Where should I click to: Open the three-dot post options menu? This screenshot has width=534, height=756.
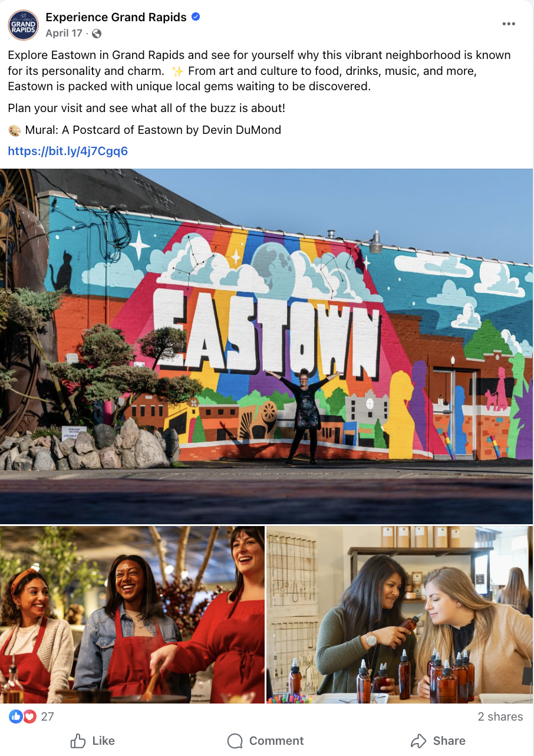coord(509,24)
